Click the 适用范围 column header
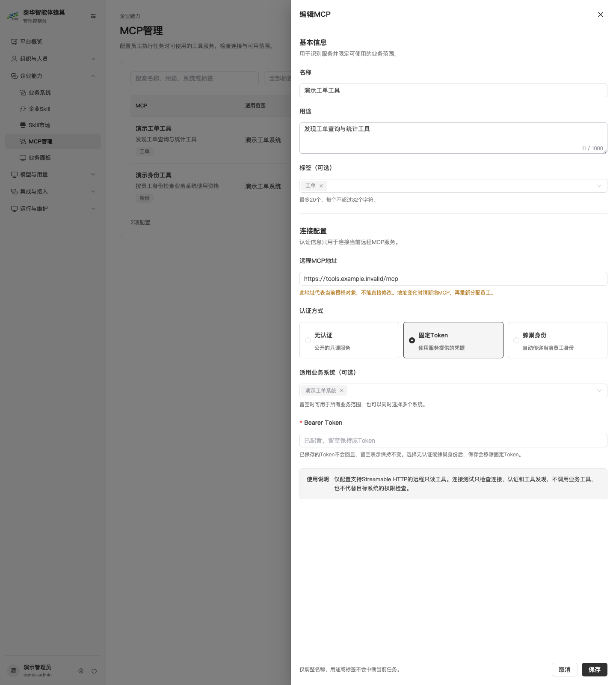Screen dimensions: 616x685 255,106
